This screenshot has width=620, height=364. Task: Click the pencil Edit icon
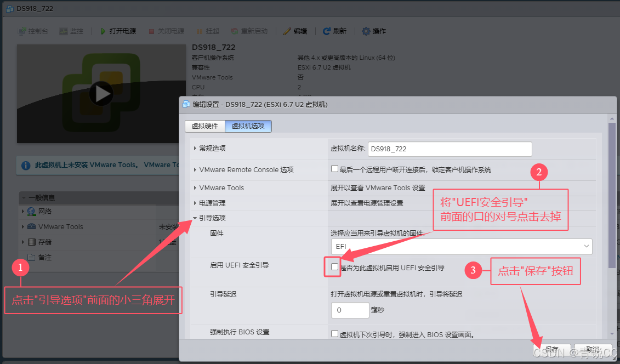click(287, 31)
